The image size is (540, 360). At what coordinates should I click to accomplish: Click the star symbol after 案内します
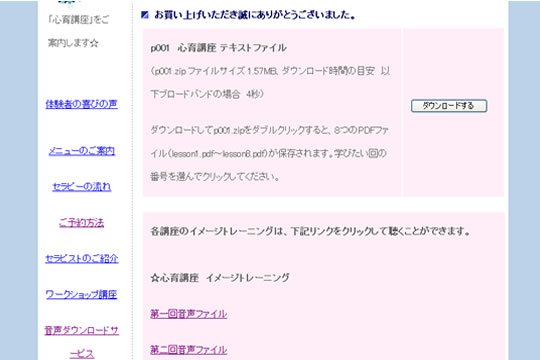[94, 43]
